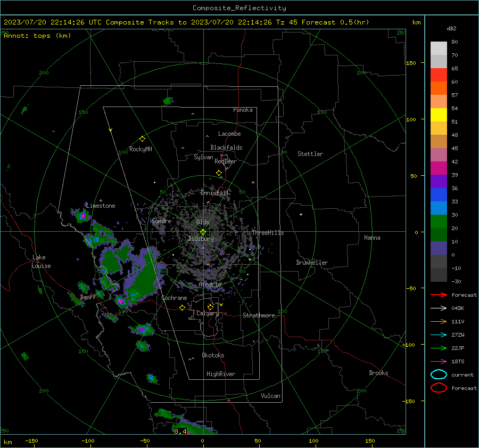Select the yellow 51-54 dBZ swatch
Image resolution: width=479 pixels, height=448 pixels.
439,115
